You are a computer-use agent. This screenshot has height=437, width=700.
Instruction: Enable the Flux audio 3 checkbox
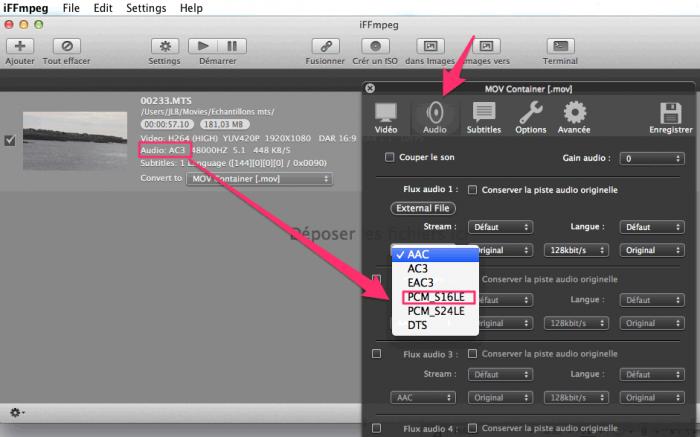pyautogui.click(x=376, y=354)
